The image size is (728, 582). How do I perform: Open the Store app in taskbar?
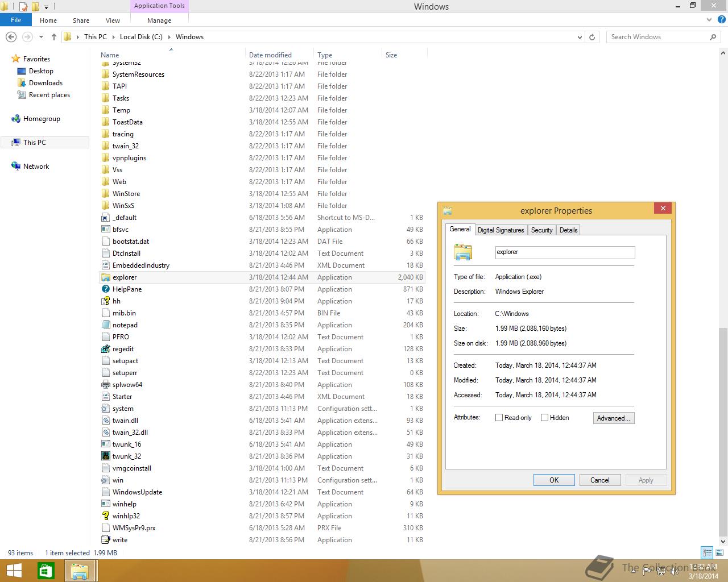point(45,571)
